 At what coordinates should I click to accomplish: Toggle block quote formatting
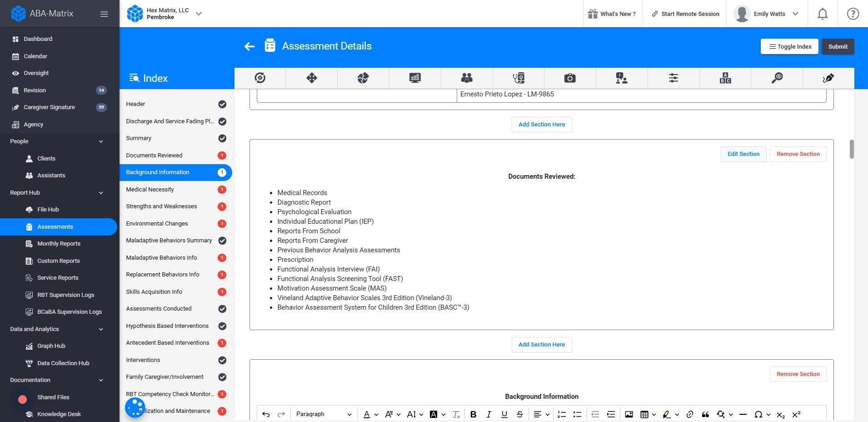[705, 414]
